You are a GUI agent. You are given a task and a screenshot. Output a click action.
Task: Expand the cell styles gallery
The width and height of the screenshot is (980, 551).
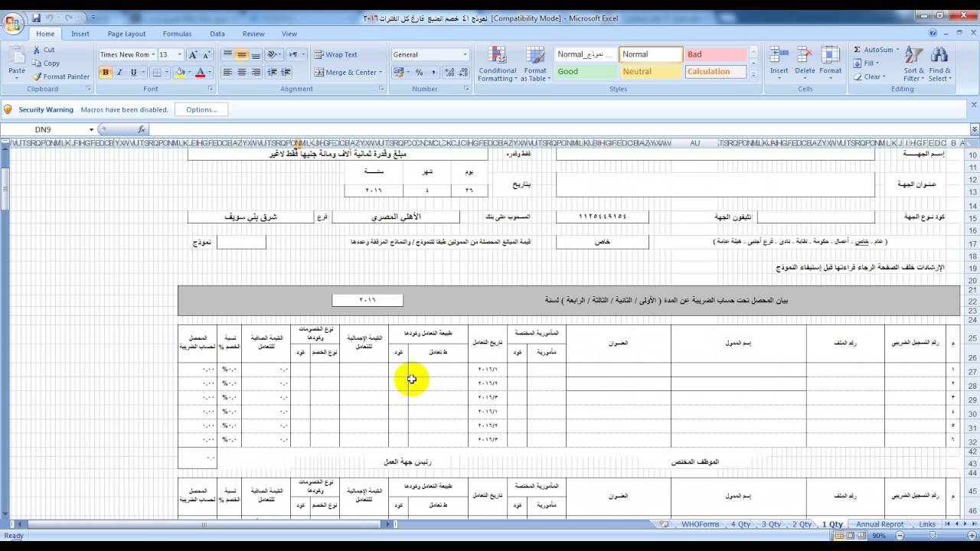click(753, 75)
